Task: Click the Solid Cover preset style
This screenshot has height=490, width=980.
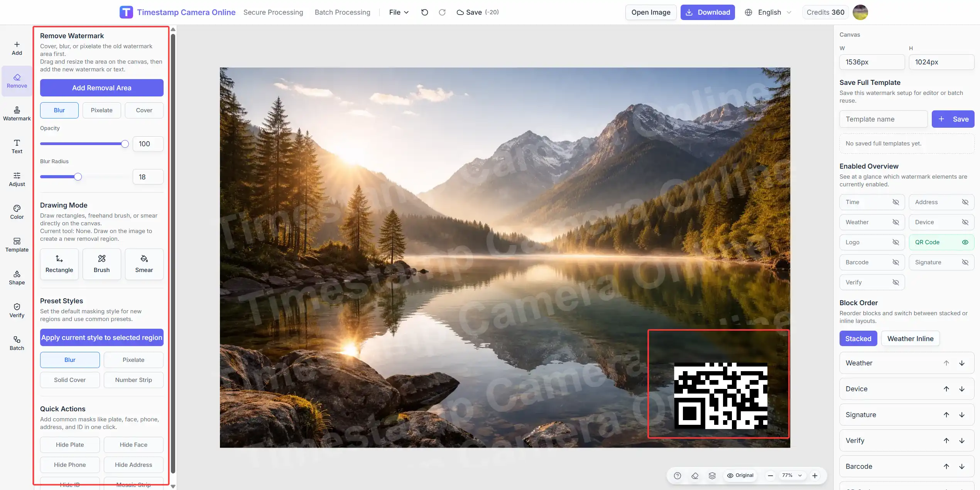Action: click(70, 380)
